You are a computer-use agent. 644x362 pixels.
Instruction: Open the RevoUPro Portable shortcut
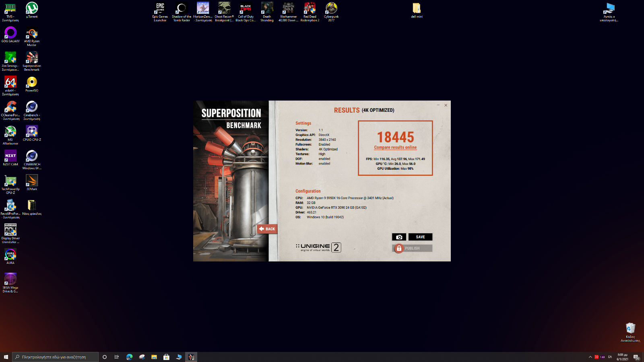(x=10, y=209)
